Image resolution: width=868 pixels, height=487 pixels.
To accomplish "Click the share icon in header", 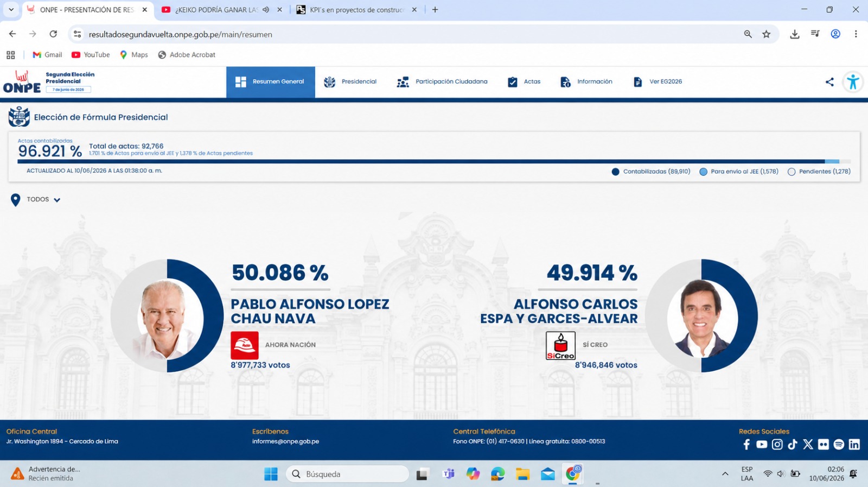I will click(x=829, y=82).
